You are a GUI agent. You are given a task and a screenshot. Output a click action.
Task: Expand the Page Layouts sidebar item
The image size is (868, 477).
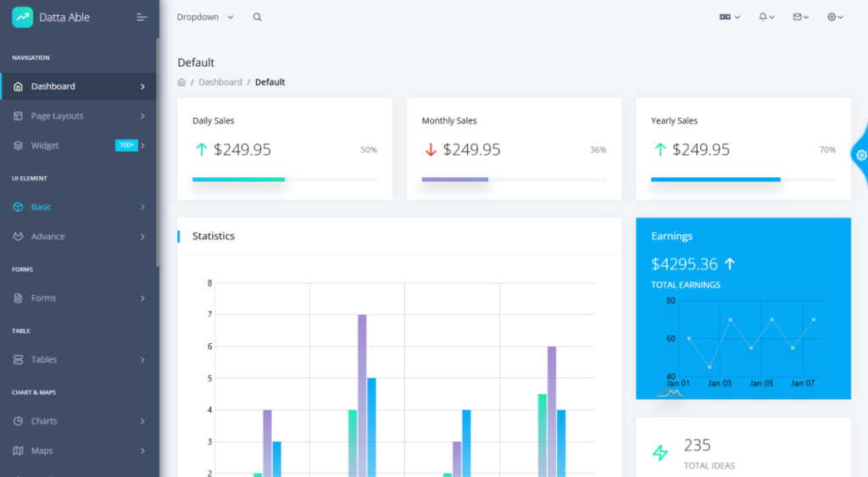(x=79, y=116)
